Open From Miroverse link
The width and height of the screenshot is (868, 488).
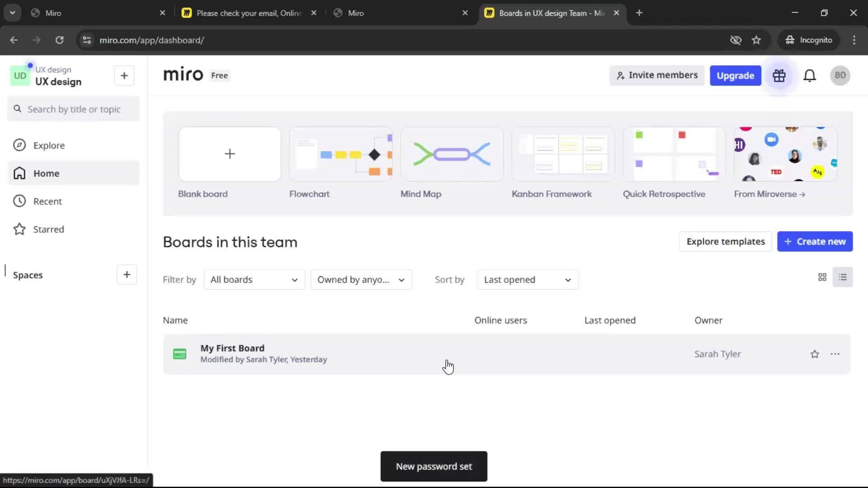[769, 194]
